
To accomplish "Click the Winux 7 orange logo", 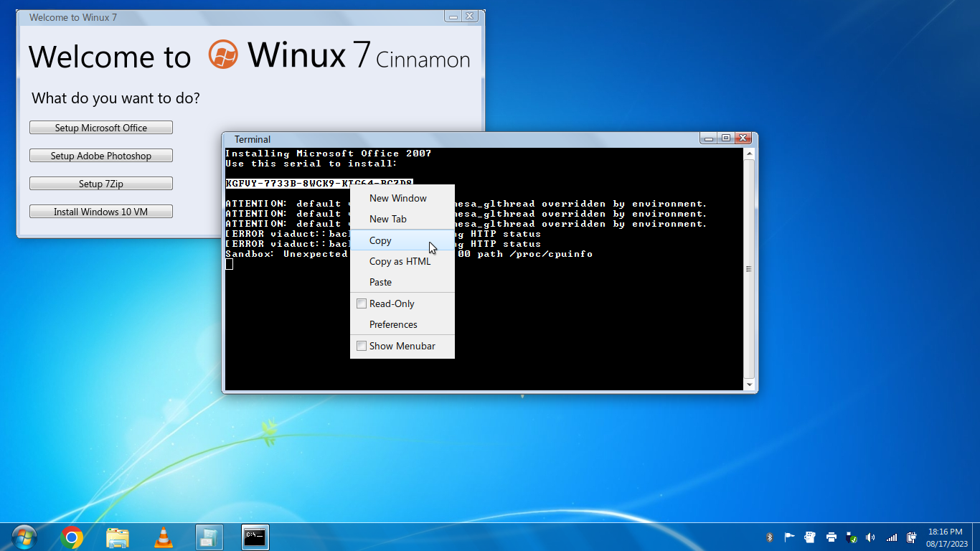I will 223,55.
